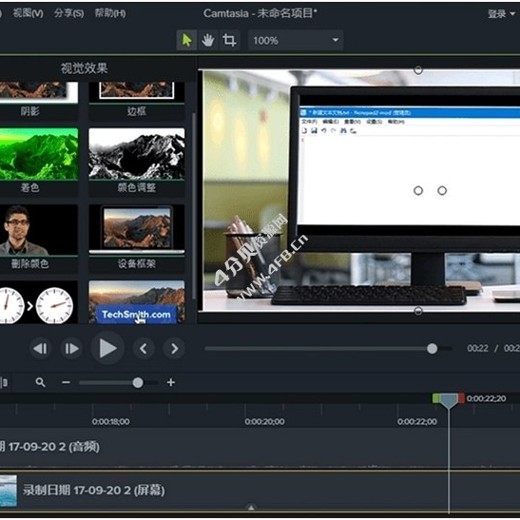Open the 分享(S) menu
520x520 pixels.
pyautogui.click(x=69, y=13)
